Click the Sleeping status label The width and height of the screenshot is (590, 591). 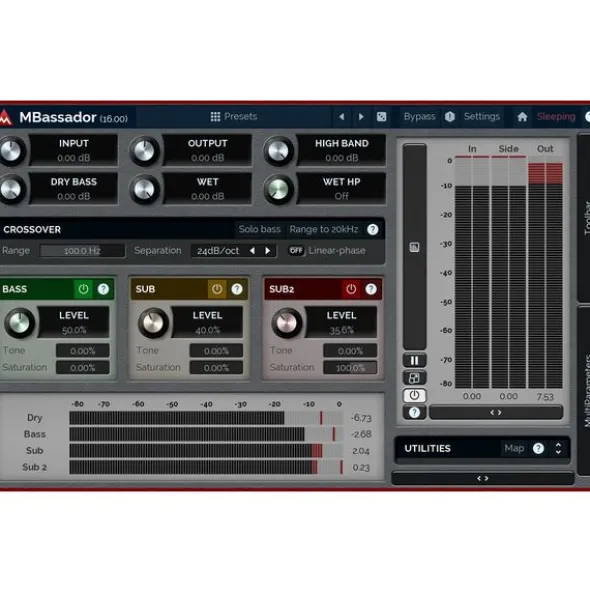pyautogui.click(x=556, y=117)
